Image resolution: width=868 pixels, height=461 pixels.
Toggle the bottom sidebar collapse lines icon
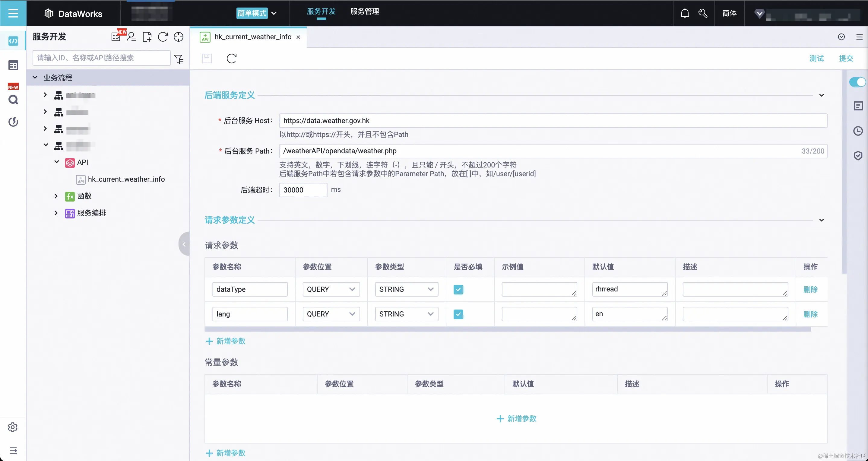tap(13, 450)
